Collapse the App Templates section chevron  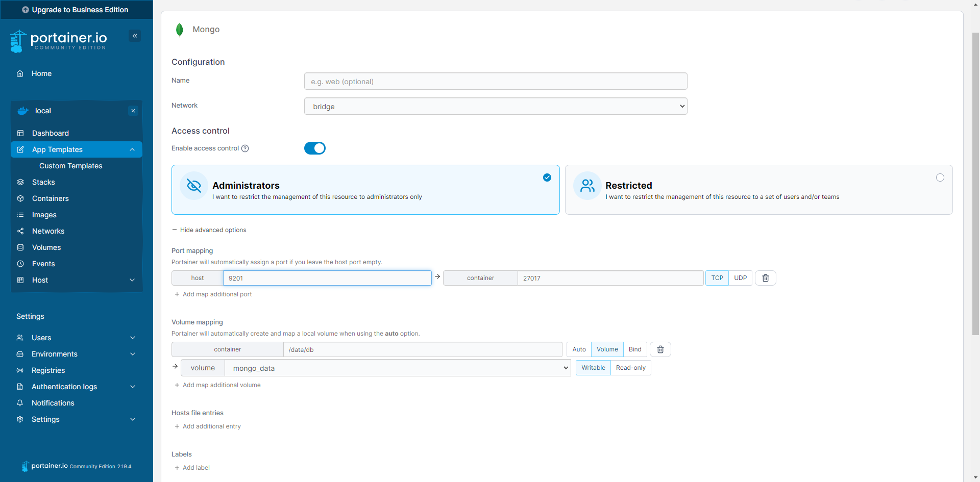[132, 149]
